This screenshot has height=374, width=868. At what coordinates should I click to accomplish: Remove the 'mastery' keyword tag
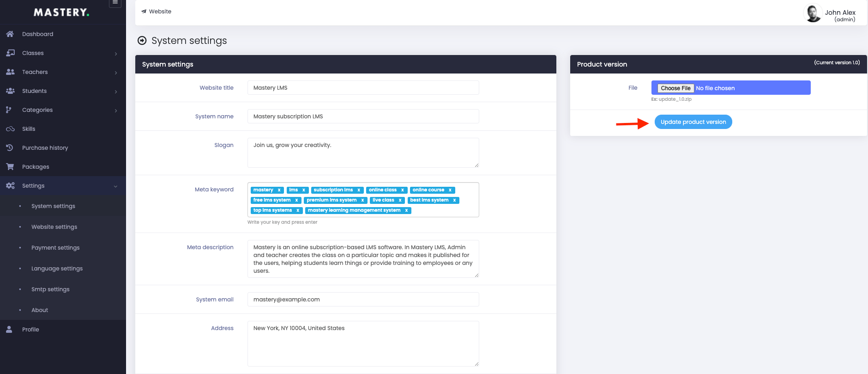tap(279, 190)
